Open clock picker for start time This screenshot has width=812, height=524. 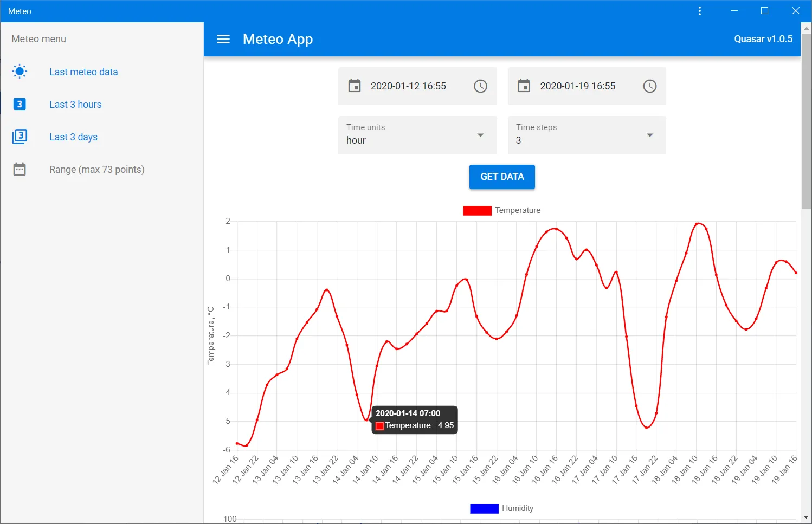[x=480, y=86]
